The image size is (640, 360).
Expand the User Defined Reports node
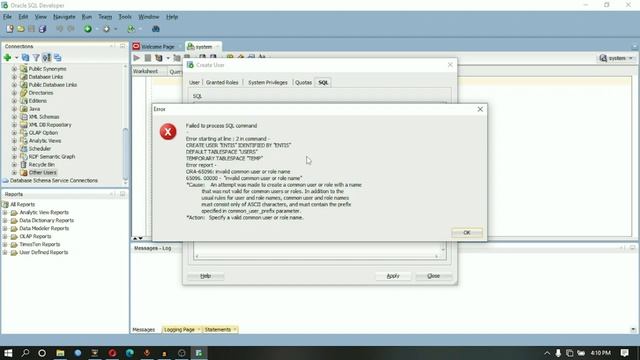point(5,252)
